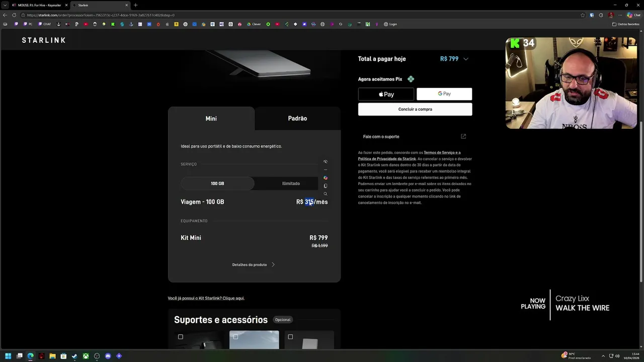Click Concluir a compra button
Screen dimensions: 644x362
tap(415, 109)
